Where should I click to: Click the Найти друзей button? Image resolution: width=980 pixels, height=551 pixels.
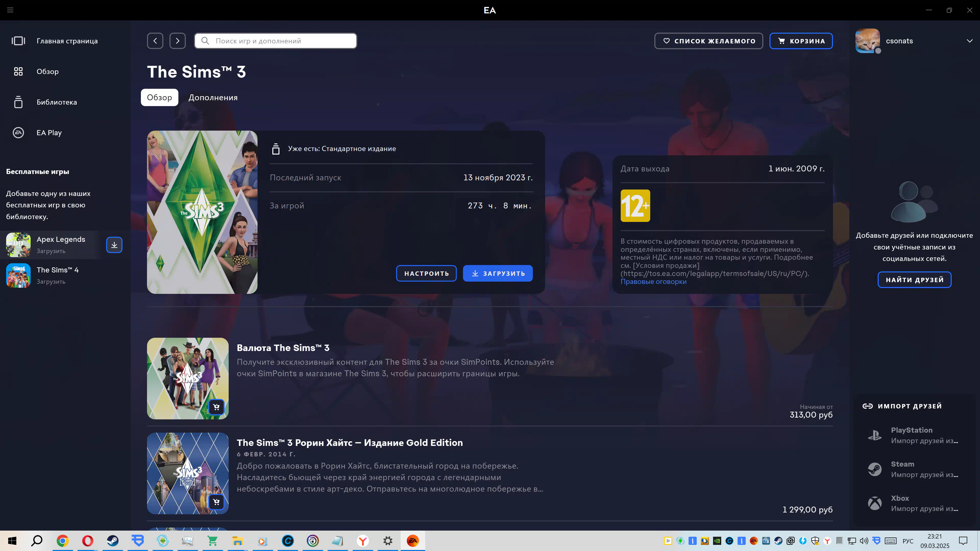tap(915, 280)
